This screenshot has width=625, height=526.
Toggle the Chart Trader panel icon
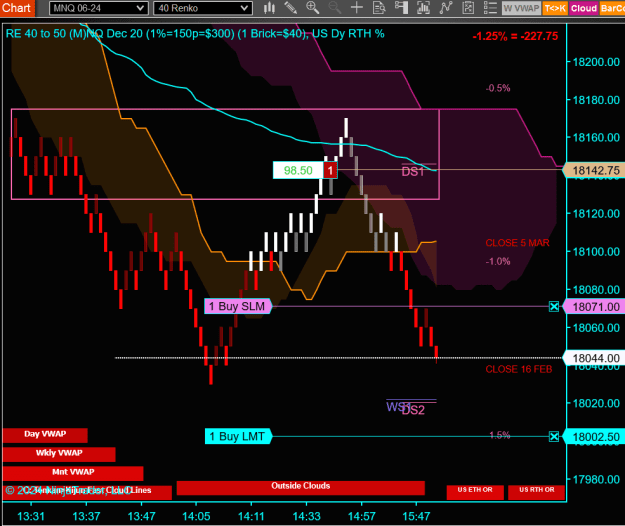[x=401, y=8]
